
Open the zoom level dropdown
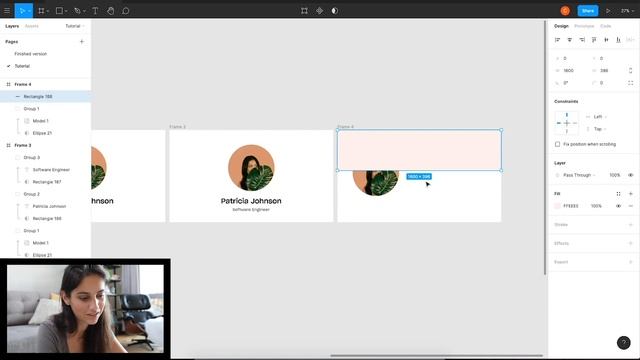pyautogui.click(x=627, y=11)
